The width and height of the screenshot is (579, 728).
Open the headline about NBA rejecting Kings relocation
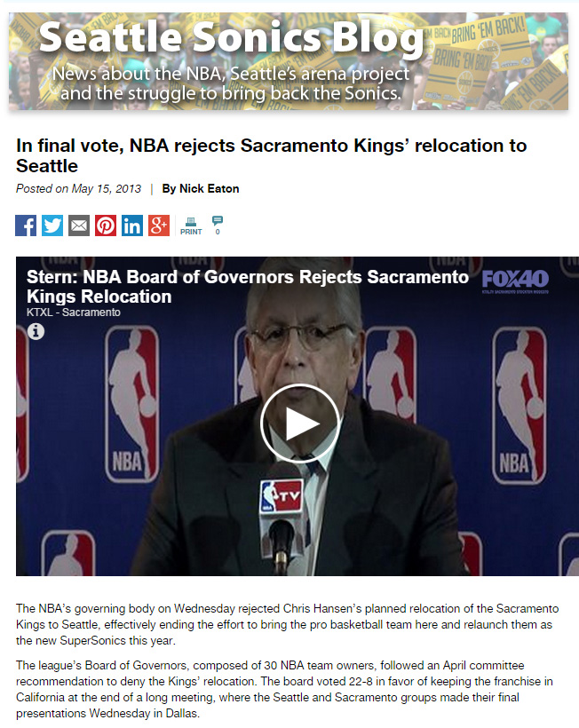click(271, 155)
